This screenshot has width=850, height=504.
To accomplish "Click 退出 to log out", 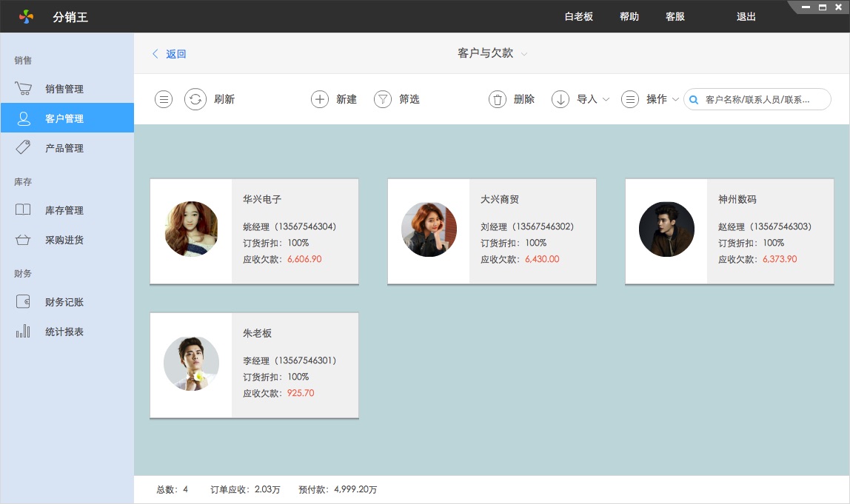I will coord(746,16).
